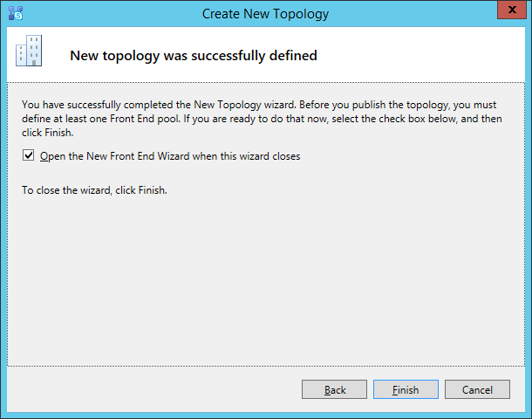Image resolution: width=532 pixels, height=419 pixels.
Task: Toggle the checkmark box beside Front End Wizard
Action: (x=28, y=155)
